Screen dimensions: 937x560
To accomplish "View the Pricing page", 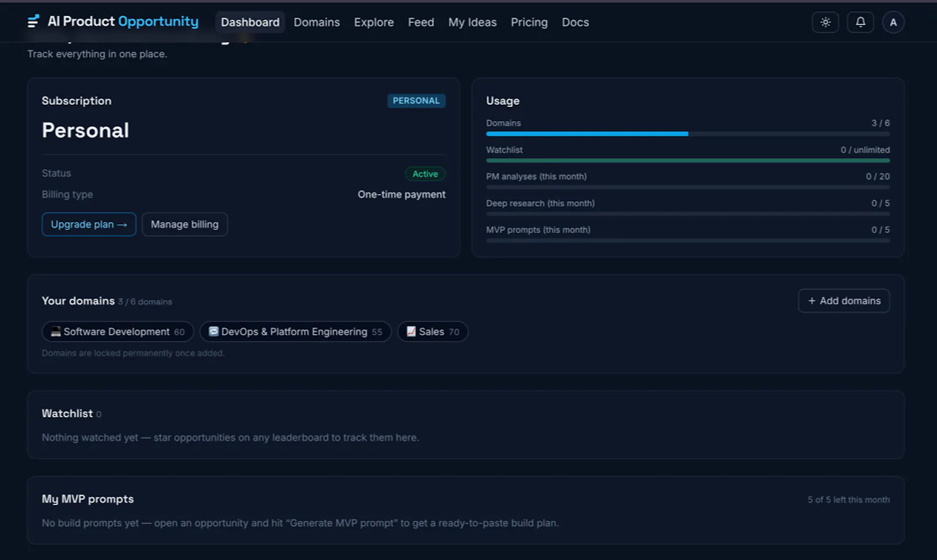I will [529, 22].
